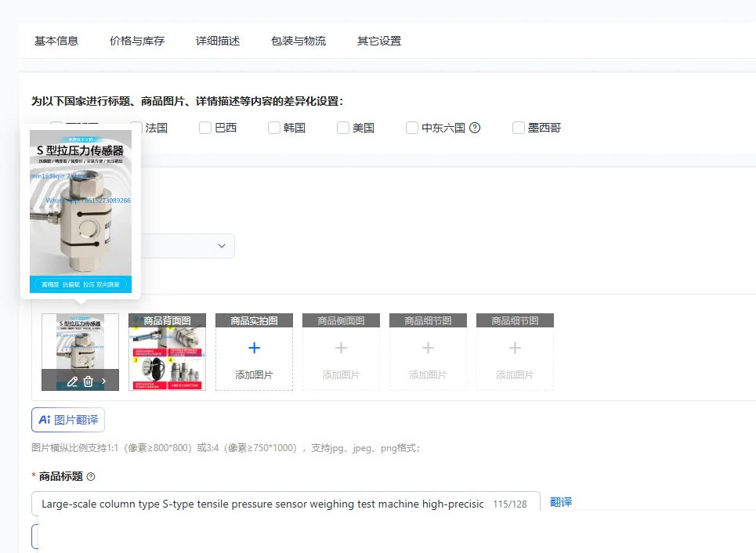Image resolution: width=756 pixels, height=553 pixels.
Task: Click the AI 图片翻译 button
Action: click(68, 420)
